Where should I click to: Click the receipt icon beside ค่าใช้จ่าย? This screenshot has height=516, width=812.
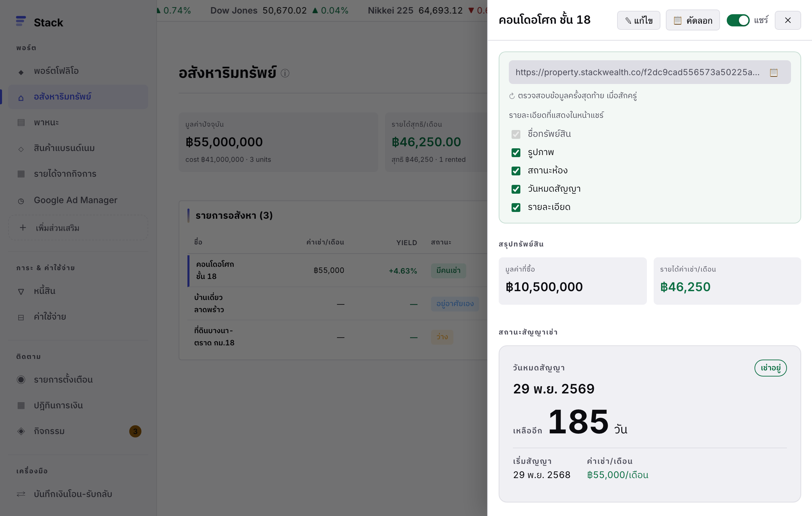tap(21, 318)
